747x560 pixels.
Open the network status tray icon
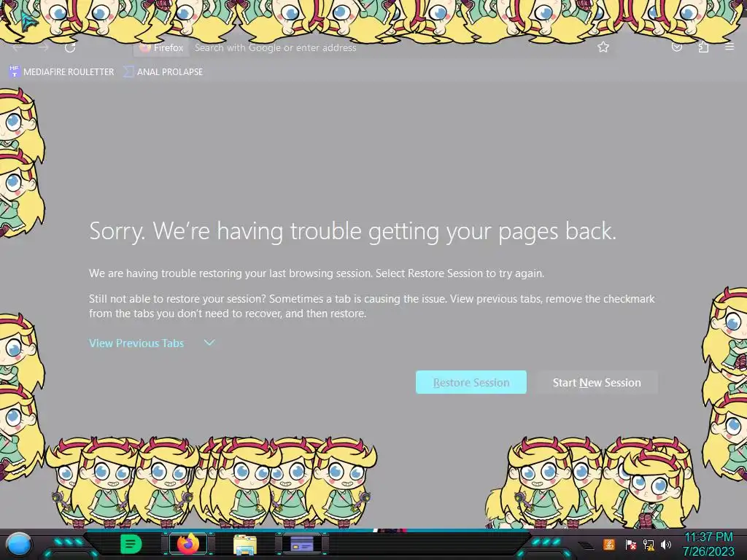[x=649, y=544]
